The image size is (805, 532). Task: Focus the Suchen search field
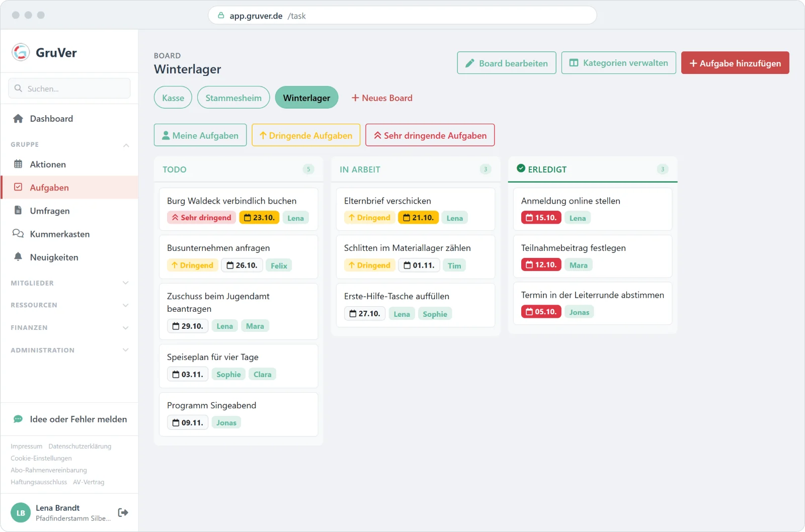pyautogui.click(x=69, y=88)
